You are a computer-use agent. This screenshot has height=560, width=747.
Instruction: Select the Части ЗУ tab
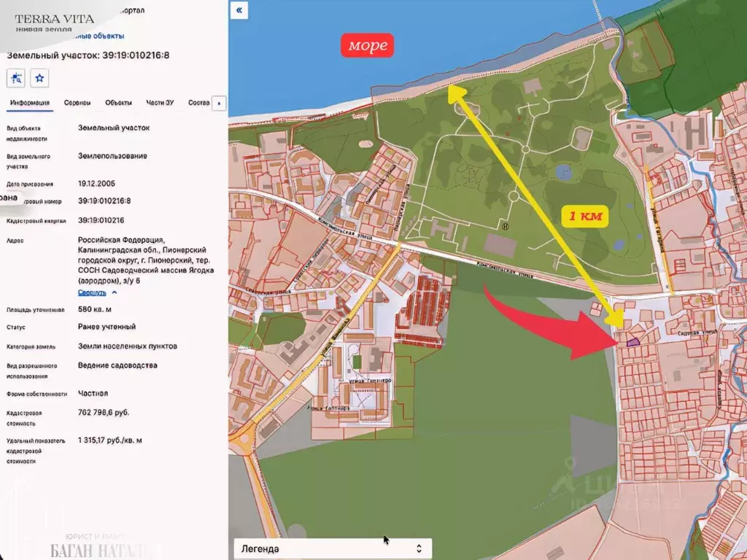[160, 103]
